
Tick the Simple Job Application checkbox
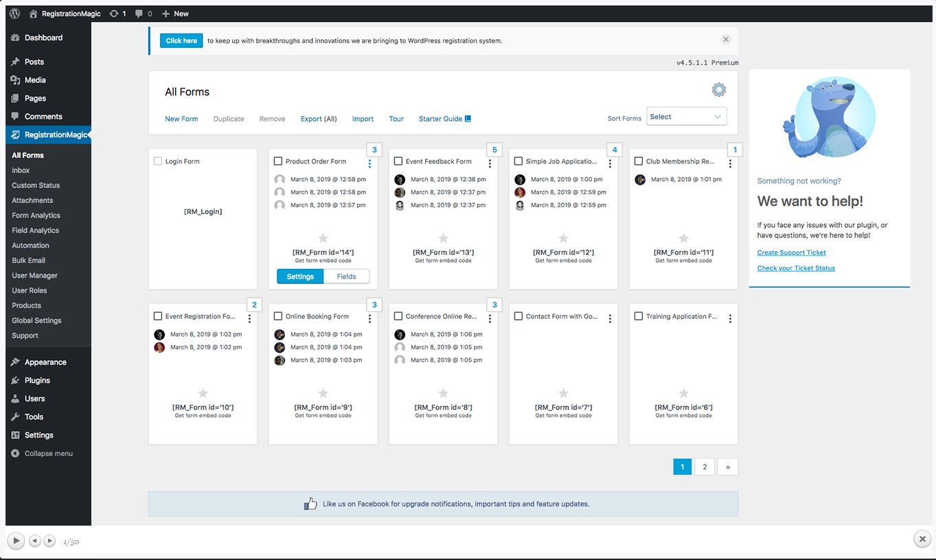coord(518,161)
